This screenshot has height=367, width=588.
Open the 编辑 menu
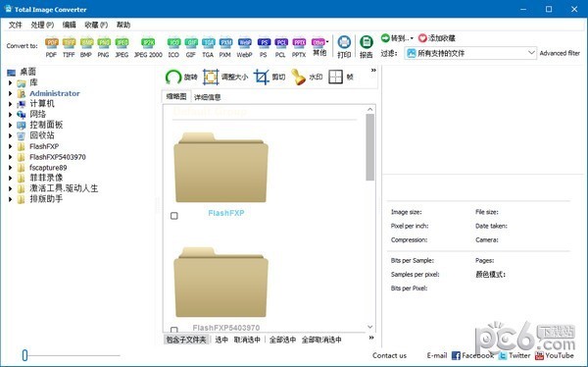point(69,25)
